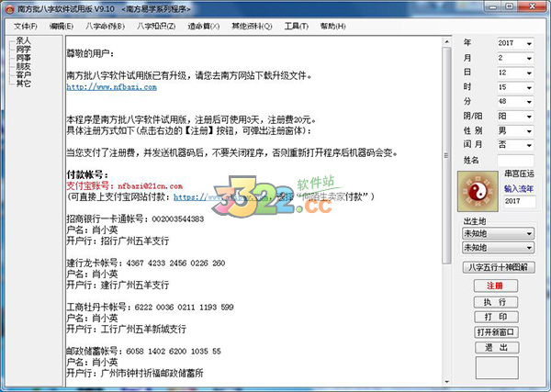Click the 姓名 name input field

[x=515, y=161]
